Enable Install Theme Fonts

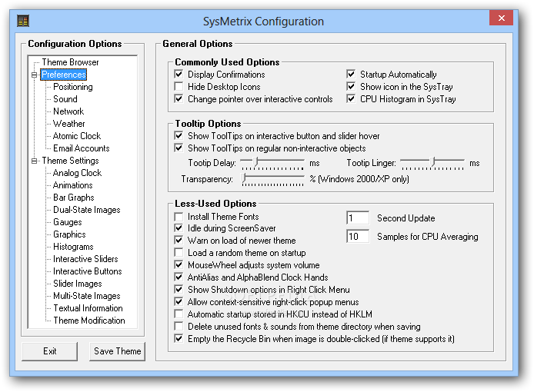pyautogui.click(x=179, y=217)
